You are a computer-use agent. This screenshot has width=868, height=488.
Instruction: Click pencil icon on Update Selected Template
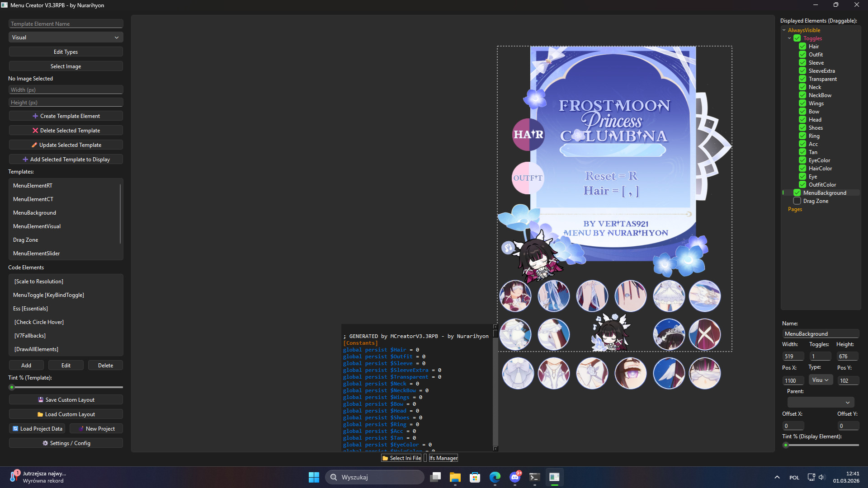tap(34, 145)
